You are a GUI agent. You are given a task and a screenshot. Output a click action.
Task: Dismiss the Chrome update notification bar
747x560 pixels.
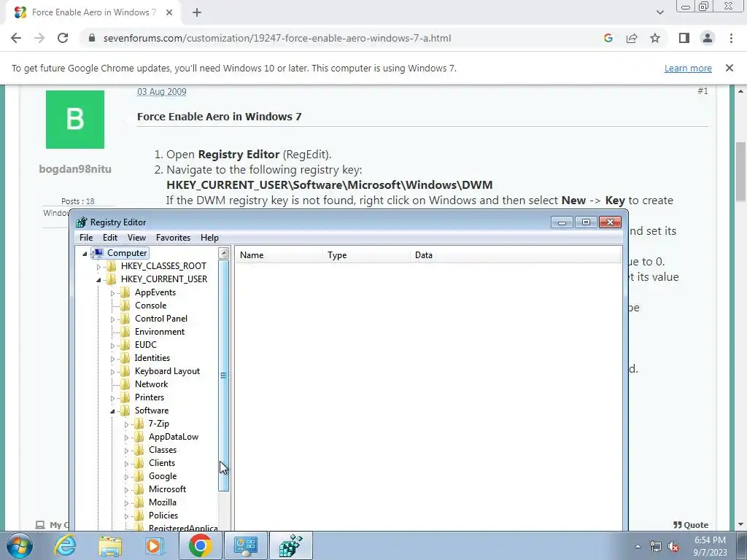[729, 68]
